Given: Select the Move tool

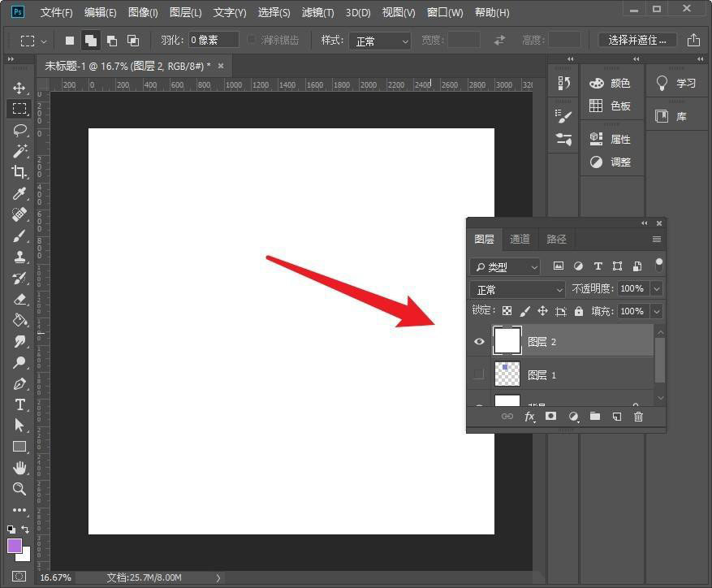Looking at the screenshot, I should tap(19, 88).
